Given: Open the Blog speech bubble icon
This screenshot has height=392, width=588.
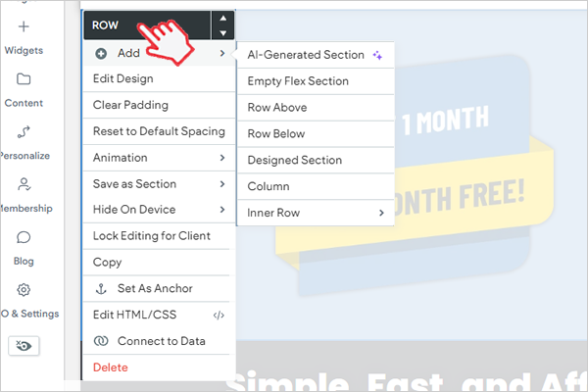Looking at the screenshot, I should 24,237.
